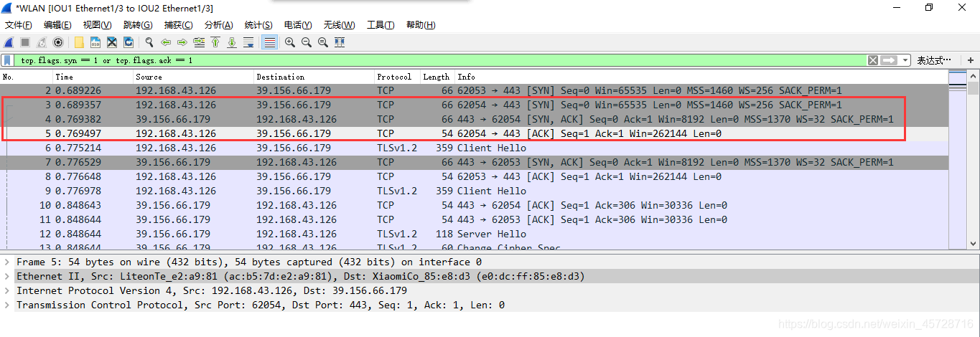Sort packets by the Info column

[701, 77]
